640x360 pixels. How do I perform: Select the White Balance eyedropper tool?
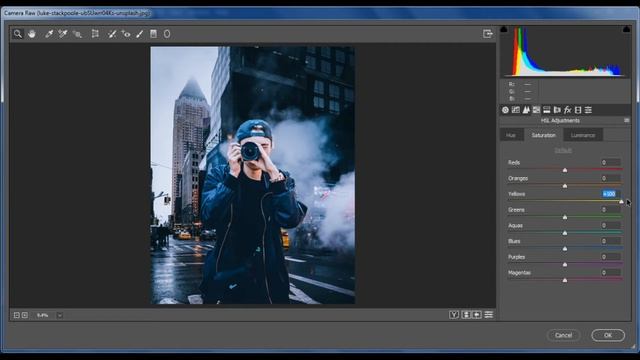click(x=49, y=34)
